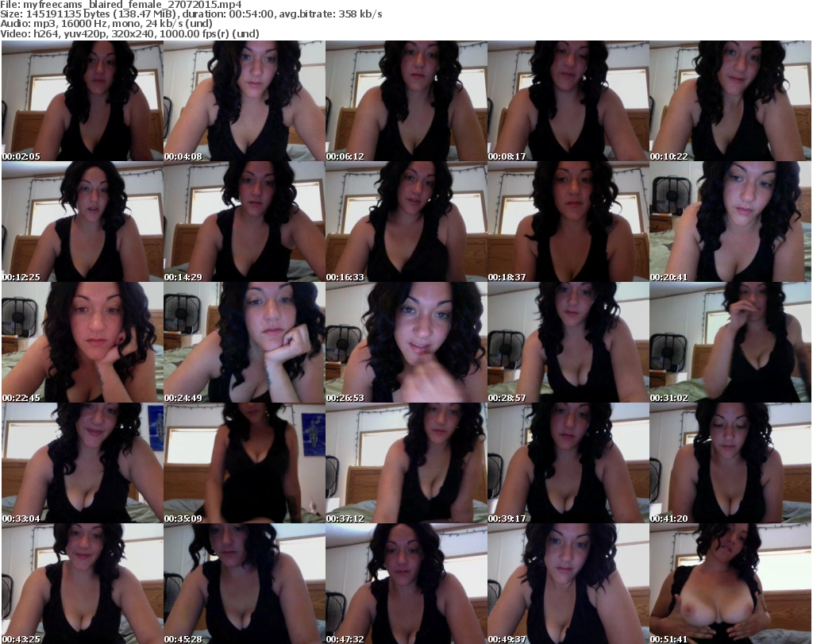Select the 'Video: h264, yuv420p' line
The height and width of the screenshot is (644, 813).
click(x=129, y=33)
